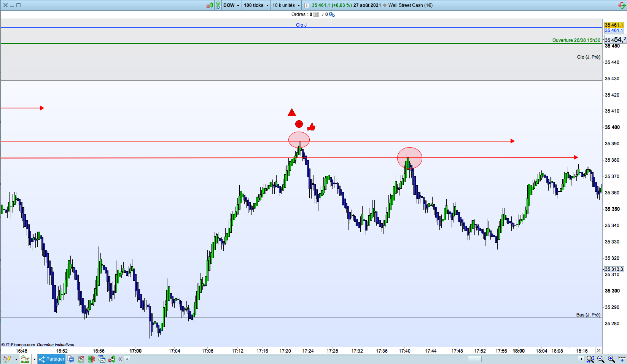This screenshot has height=364, width=627.
Task: Click the double arrow at time axis end
Action: pos(598,350)
